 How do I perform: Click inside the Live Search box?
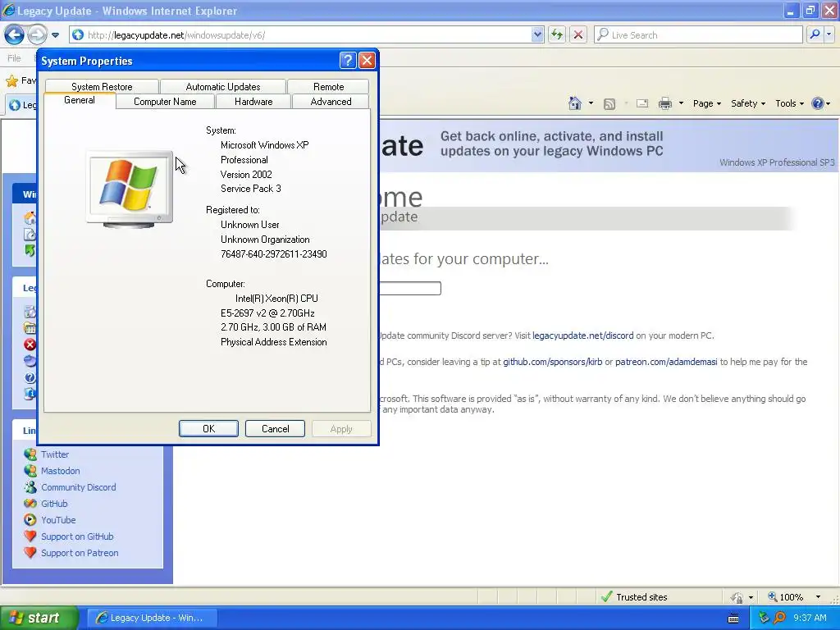699,34
